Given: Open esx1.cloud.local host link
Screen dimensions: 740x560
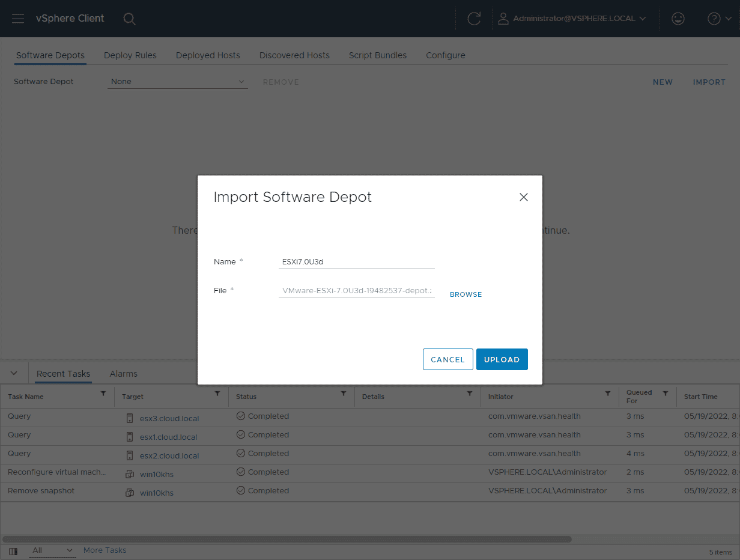Looking at the screenshot, I should point(169,437).
